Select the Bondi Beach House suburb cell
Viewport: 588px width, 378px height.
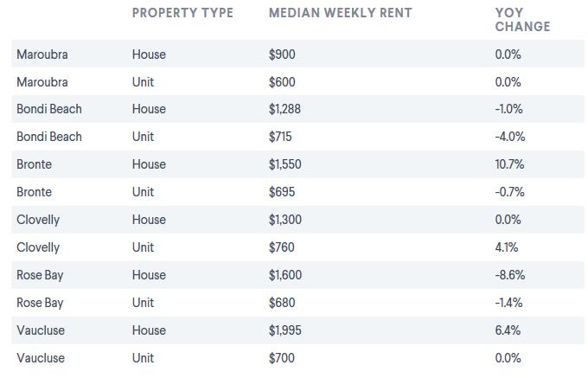49,109
